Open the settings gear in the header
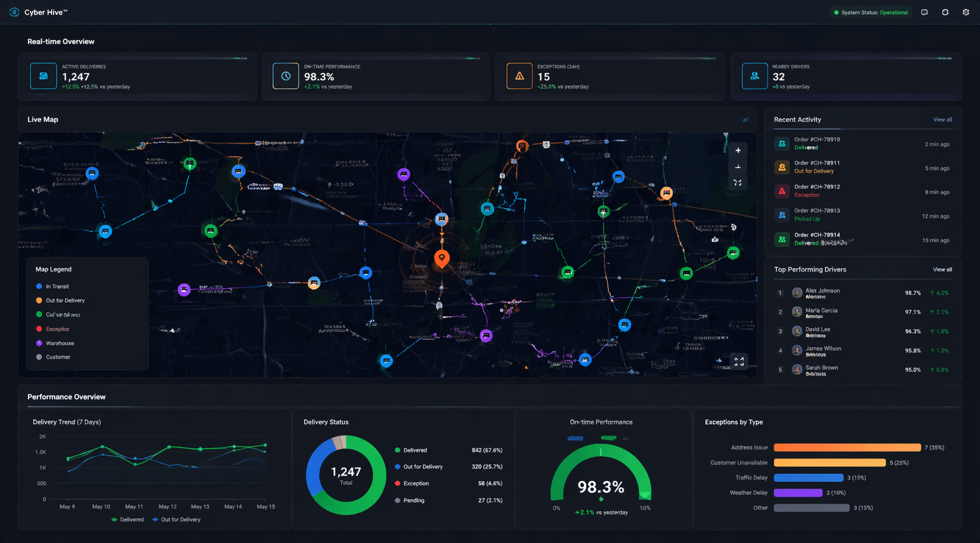Image resolution: width=980 pixels, height=543 pixels. [x=965, y=12]
